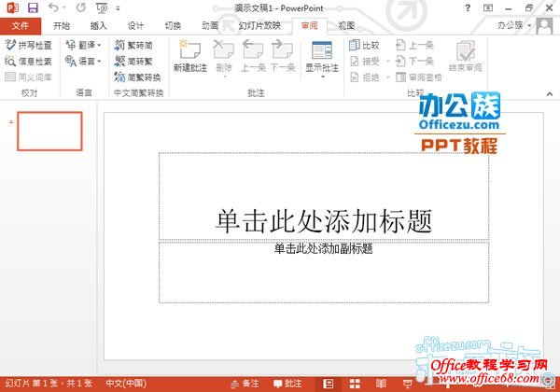Go to next comment 下一条 in 批注 group
The image size is (560, 392).
tap(283, 56)
